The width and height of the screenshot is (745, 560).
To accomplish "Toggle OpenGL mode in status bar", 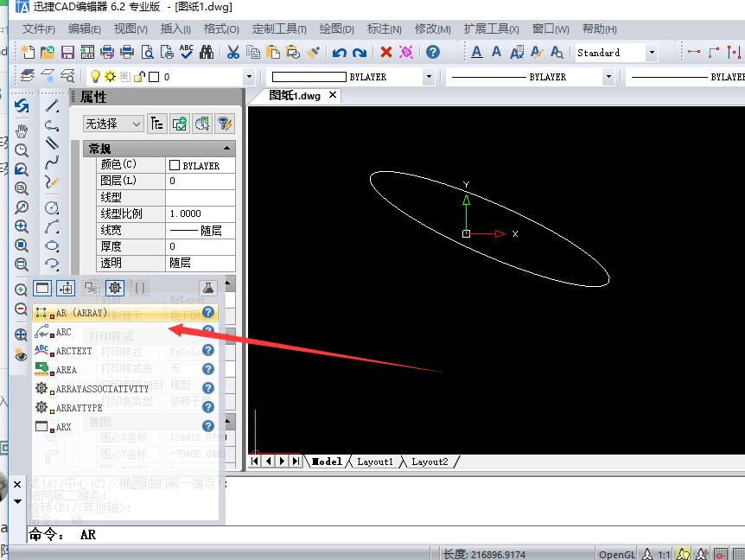I will (x=617, y=554).
